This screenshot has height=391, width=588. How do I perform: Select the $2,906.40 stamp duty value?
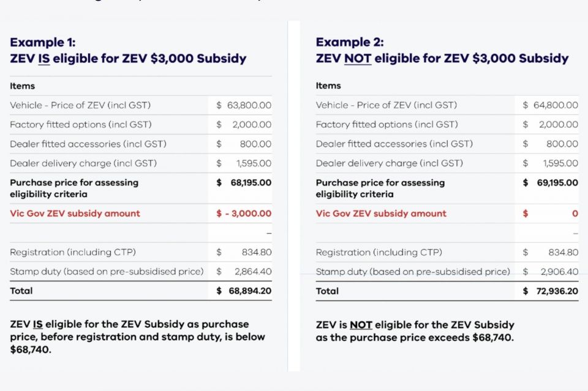550,272
